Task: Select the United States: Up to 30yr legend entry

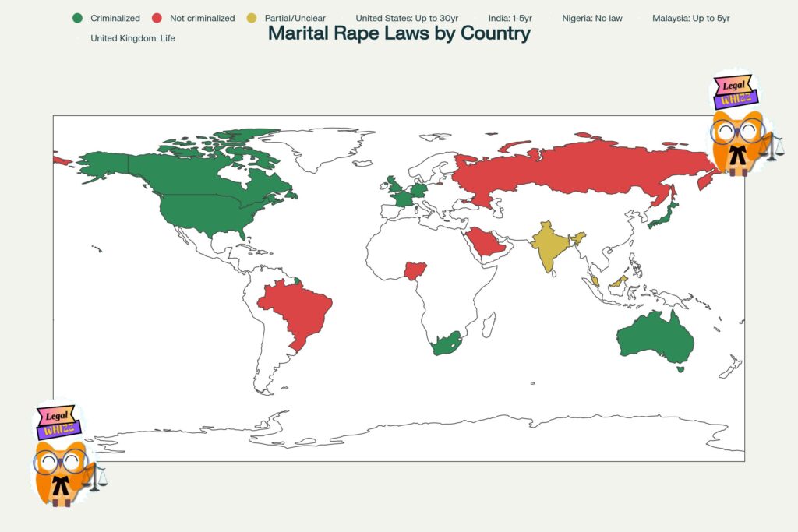Action: click(x=407, y=18)
